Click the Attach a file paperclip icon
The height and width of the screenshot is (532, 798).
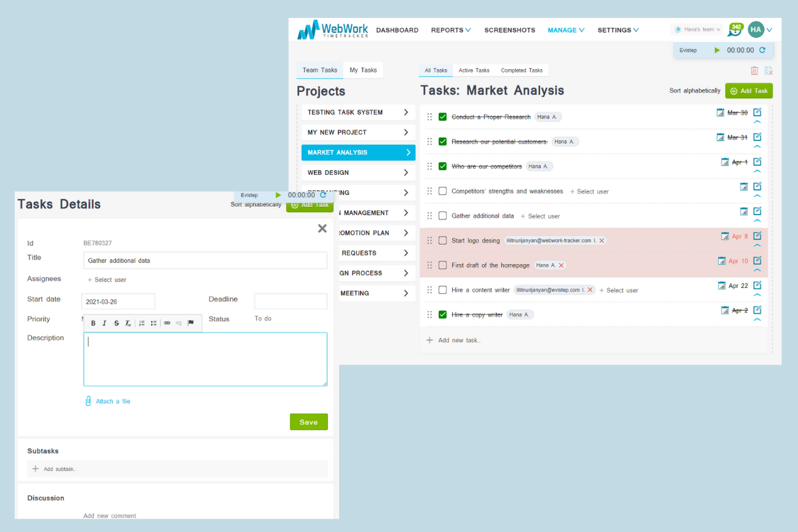click(88, 401)
